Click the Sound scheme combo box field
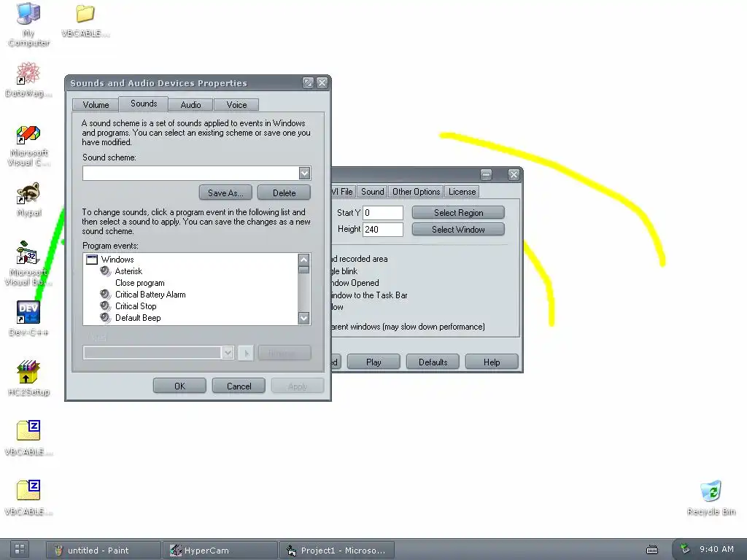This screenshot has height=560, width=747. point(196,173)
